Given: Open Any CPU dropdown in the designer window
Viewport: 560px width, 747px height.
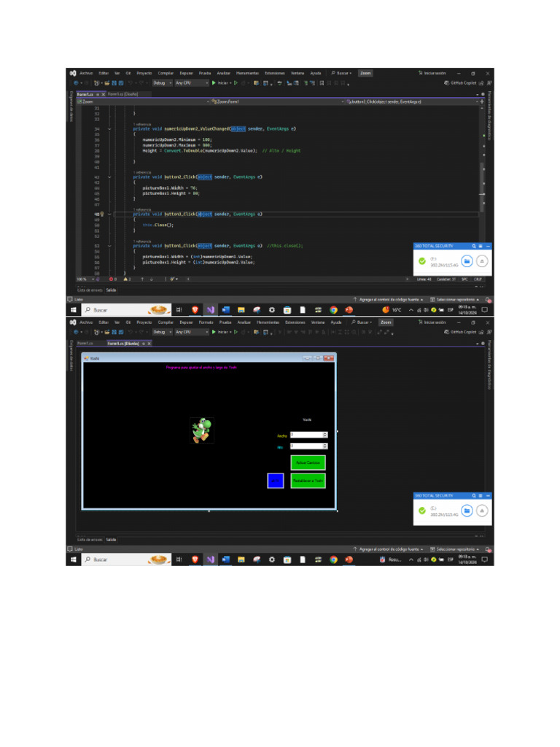Looking at the screenshot, I should pyautogui.click(x=192, y=332).
